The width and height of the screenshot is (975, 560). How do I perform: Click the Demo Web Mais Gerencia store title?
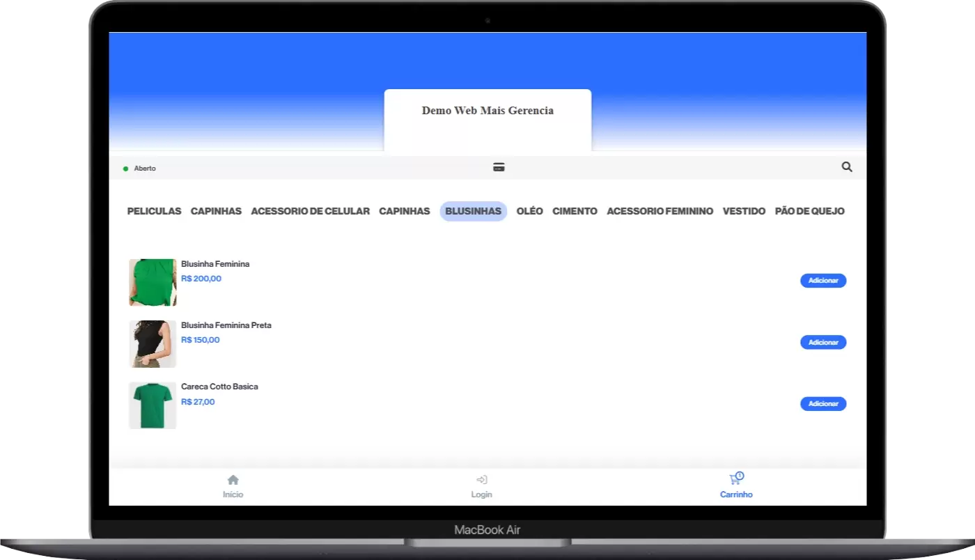487,110
